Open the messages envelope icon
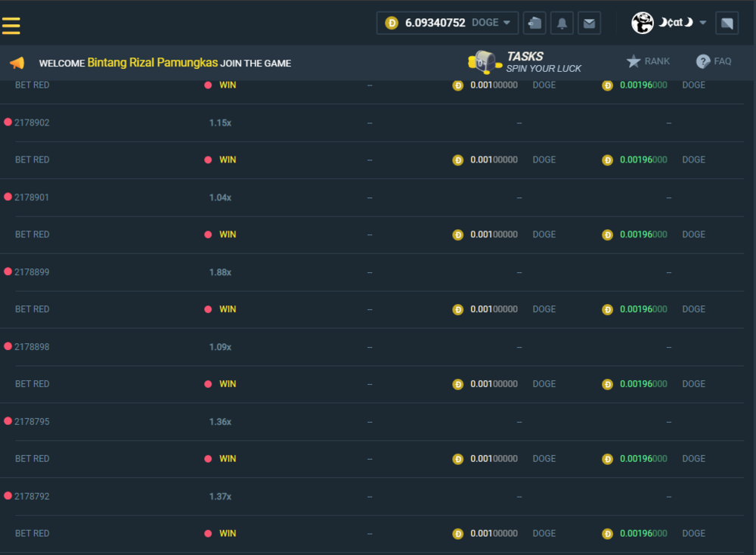Image resolution: width=756 pixels, height=555 pixels. 589,23
